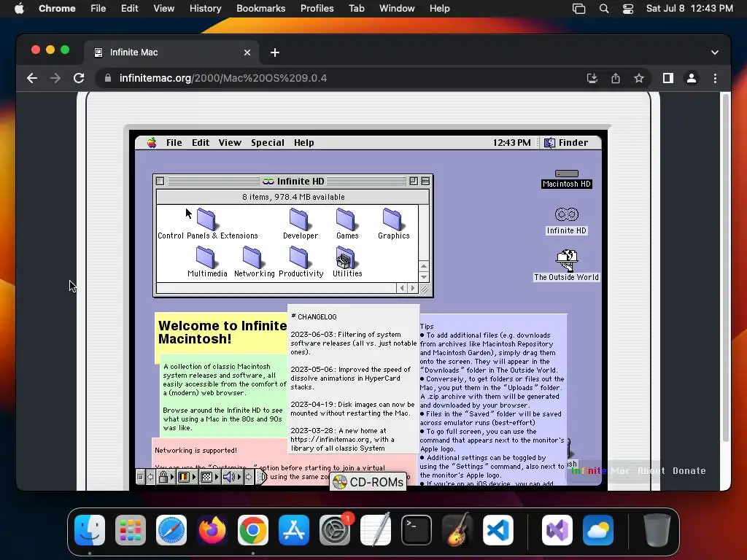
Task: Open the Productivity folder icon
Action: (299, 257)
